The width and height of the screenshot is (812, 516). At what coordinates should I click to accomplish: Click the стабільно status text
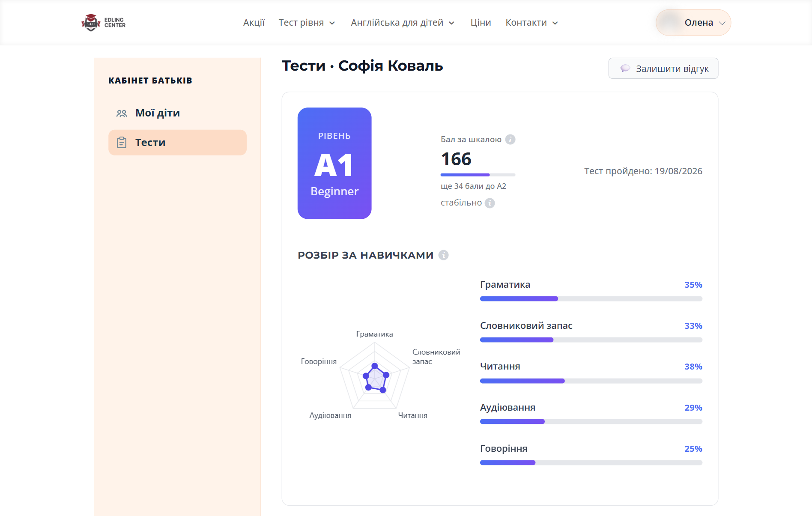pyautogui.click(x=461, y=203)
